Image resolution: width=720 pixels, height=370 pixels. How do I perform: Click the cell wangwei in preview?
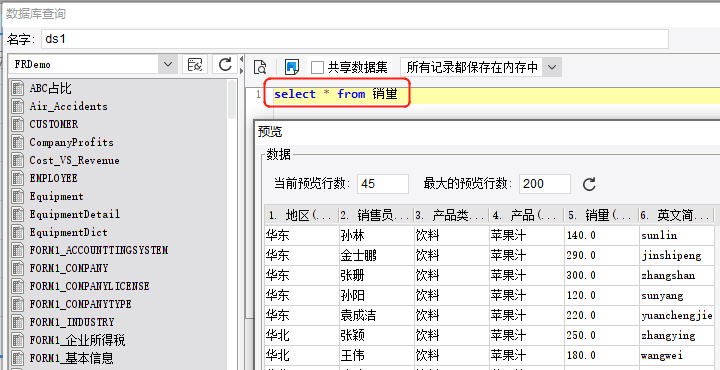(677, 355)
